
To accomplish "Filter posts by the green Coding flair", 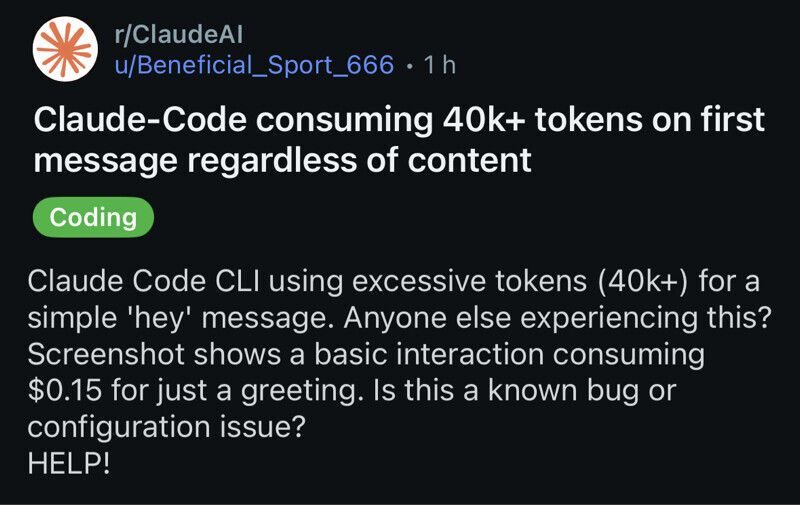I will (x=93, y=217).
